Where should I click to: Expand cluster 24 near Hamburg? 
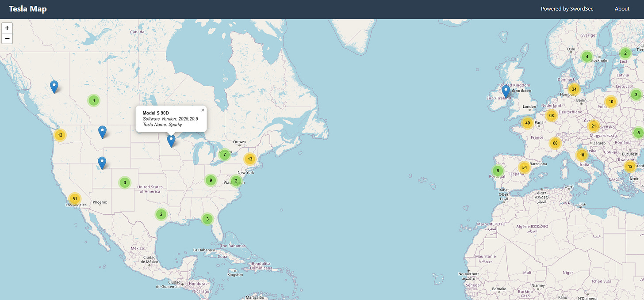574,89
